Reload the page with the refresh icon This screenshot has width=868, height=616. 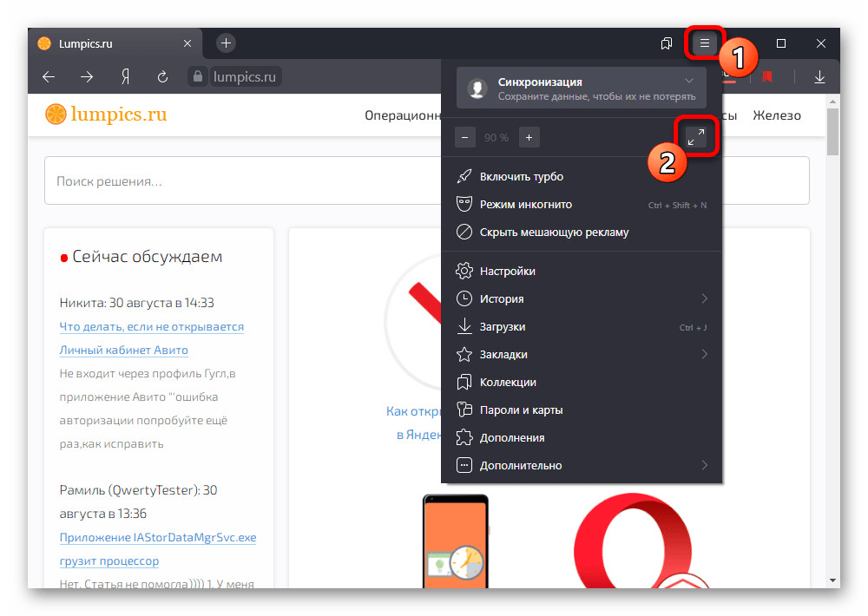coord(162,77)
